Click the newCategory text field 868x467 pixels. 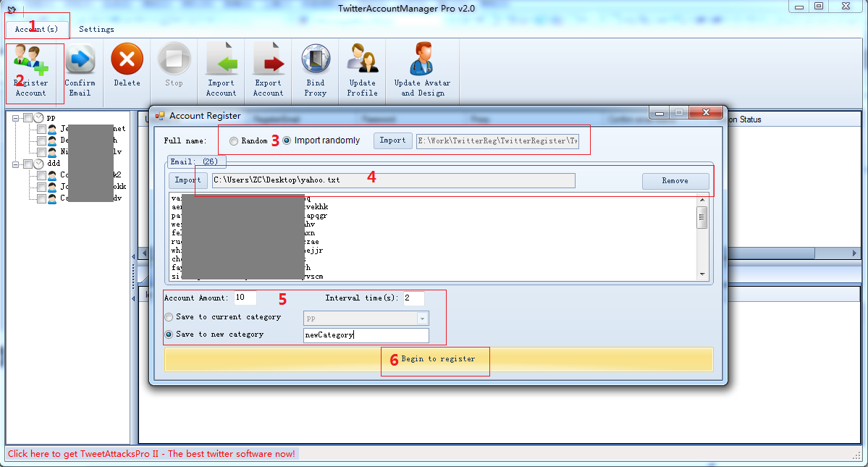tap(366, 335)
